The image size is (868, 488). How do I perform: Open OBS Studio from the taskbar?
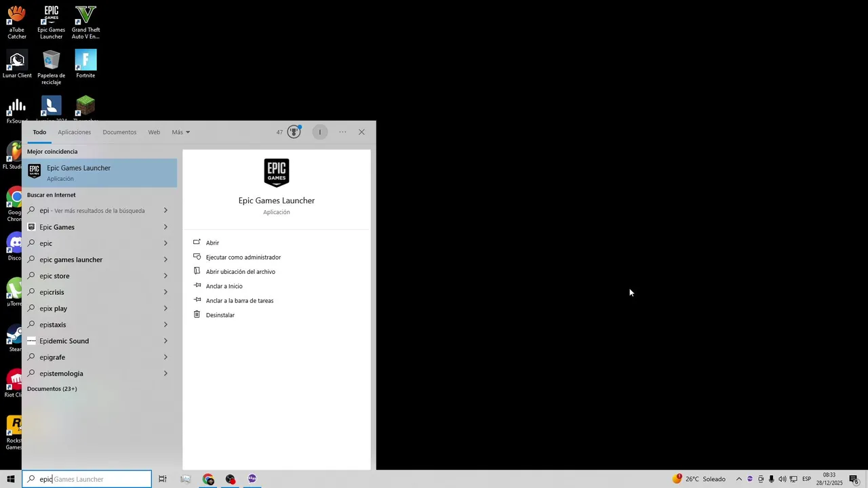click(231, 479)
